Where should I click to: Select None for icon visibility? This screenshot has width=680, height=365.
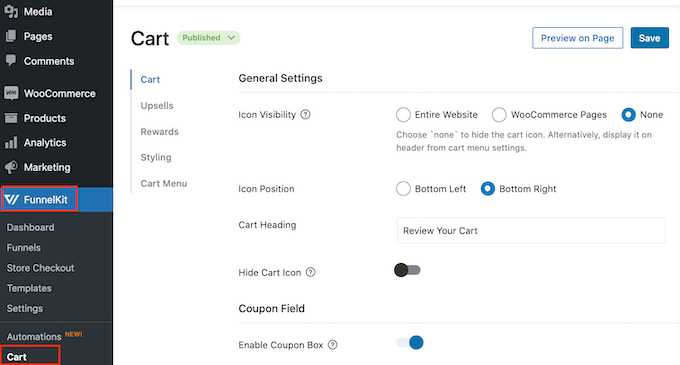point(628,114)
